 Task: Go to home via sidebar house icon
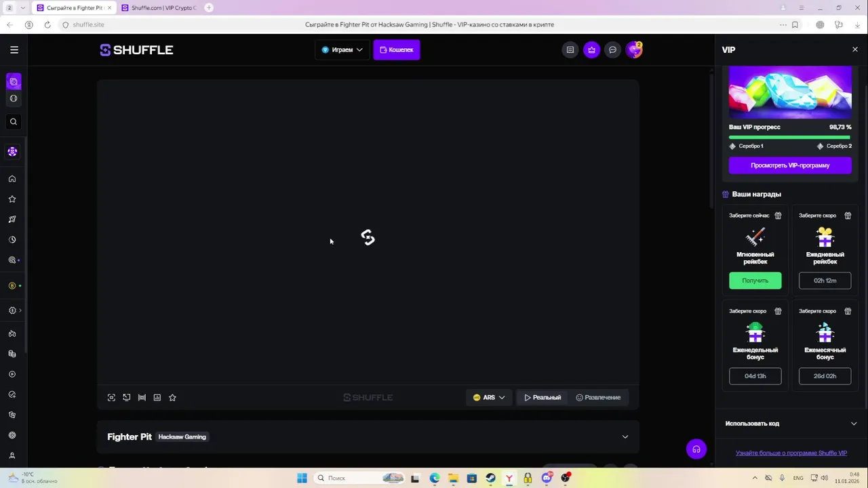point(12,179)
